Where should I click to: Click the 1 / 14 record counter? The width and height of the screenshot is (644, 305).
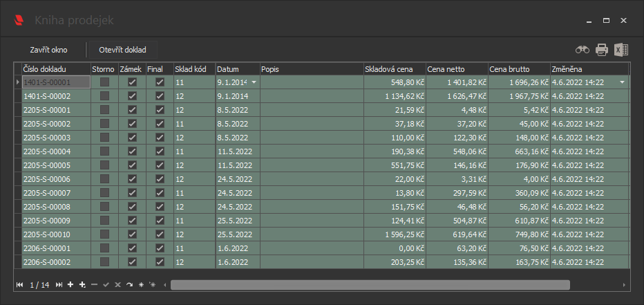(39, 284)
